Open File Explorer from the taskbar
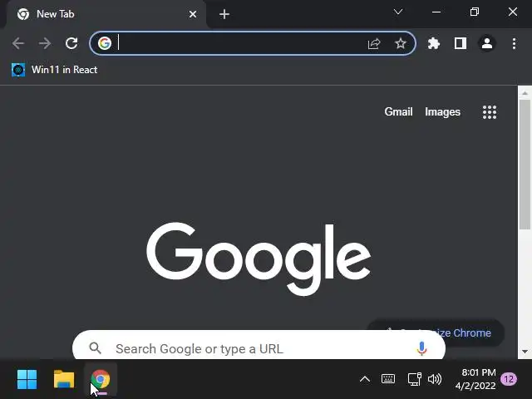The height and width of the screenshot is (399, 532). (x=64, y=379)
